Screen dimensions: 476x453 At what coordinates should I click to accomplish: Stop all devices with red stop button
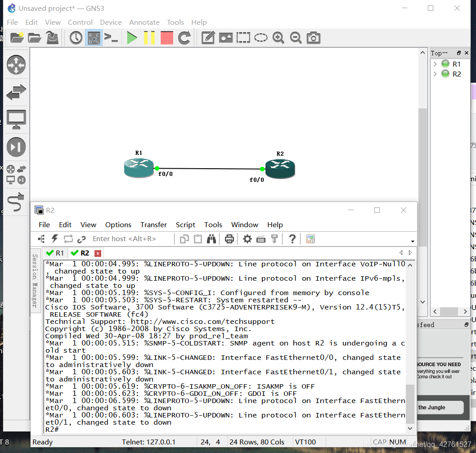166,38
